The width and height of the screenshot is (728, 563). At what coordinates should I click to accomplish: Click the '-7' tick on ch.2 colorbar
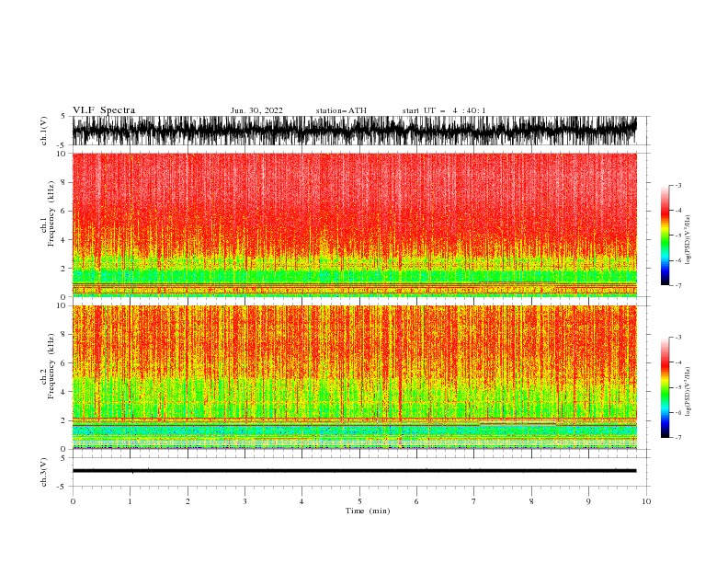pos(677,437)
